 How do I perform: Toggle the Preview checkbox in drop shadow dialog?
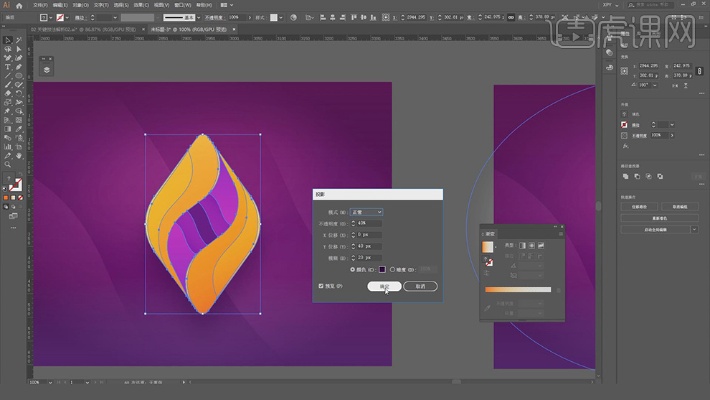[321, 286]
